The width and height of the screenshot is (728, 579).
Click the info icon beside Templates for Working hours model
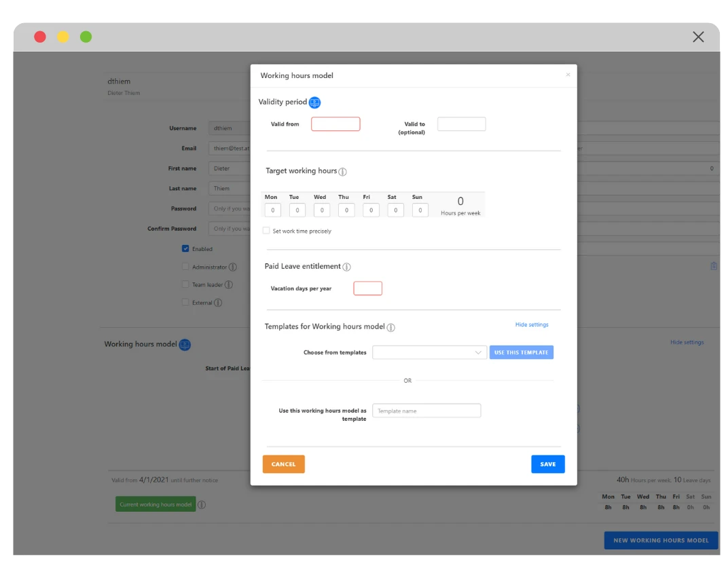tap(390, 327)
